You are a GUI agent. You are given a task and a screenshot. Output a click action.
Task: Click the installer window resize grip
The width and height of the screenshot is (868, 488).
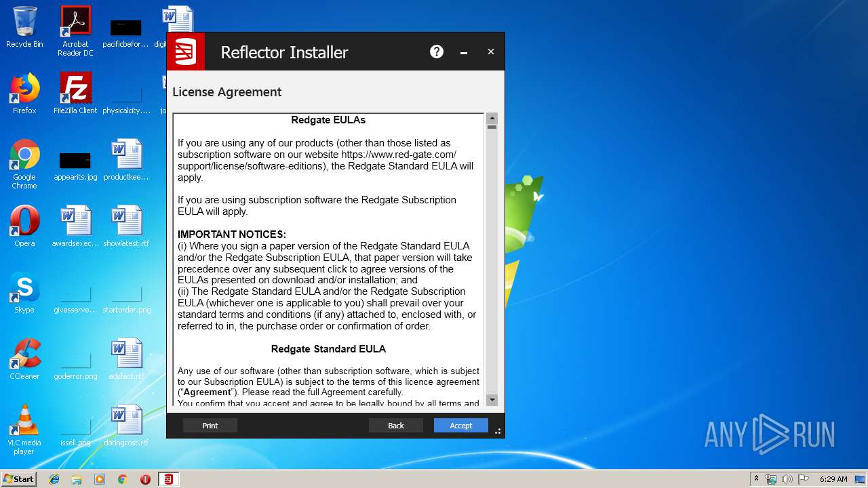tap(498, 431)
